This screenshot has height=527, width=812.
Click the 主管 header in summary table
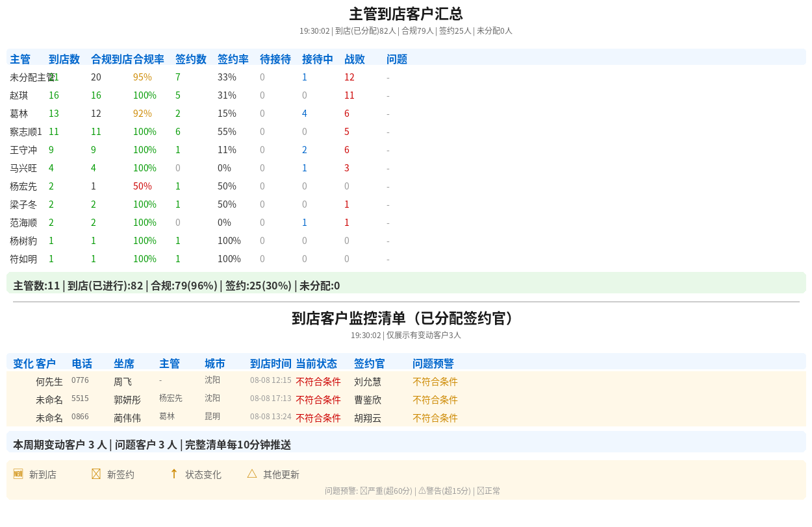pos(20,59)
